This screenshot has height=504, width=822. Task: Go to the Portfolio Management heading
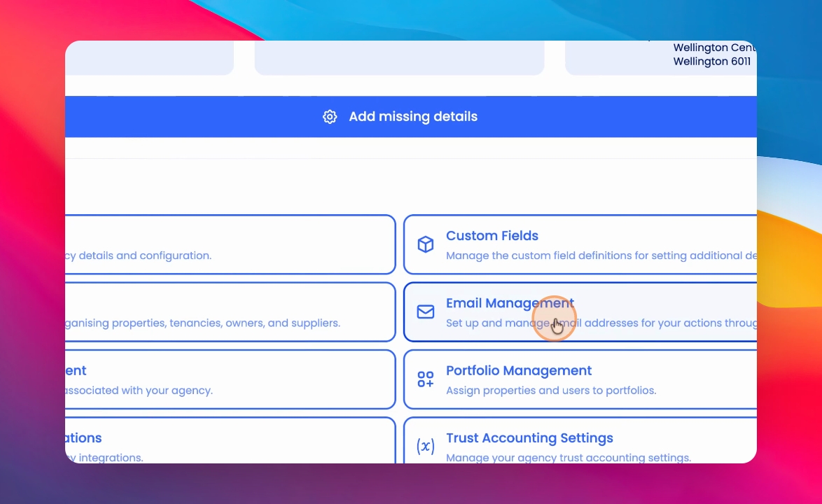519,370
